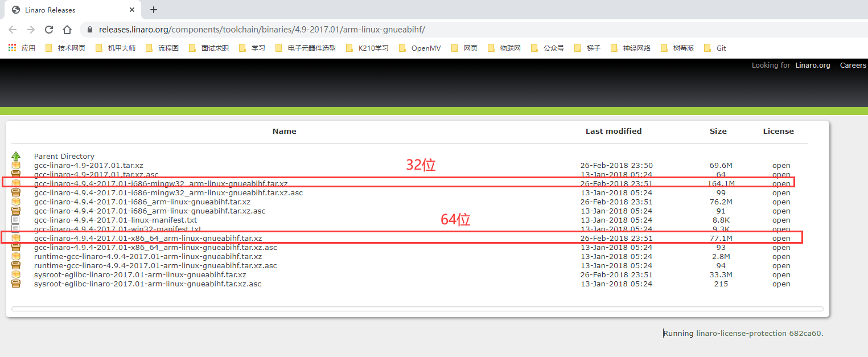Close the Linaro Releases tab
Viewport: 868px width, 357px height.
[x=132, y=10]
